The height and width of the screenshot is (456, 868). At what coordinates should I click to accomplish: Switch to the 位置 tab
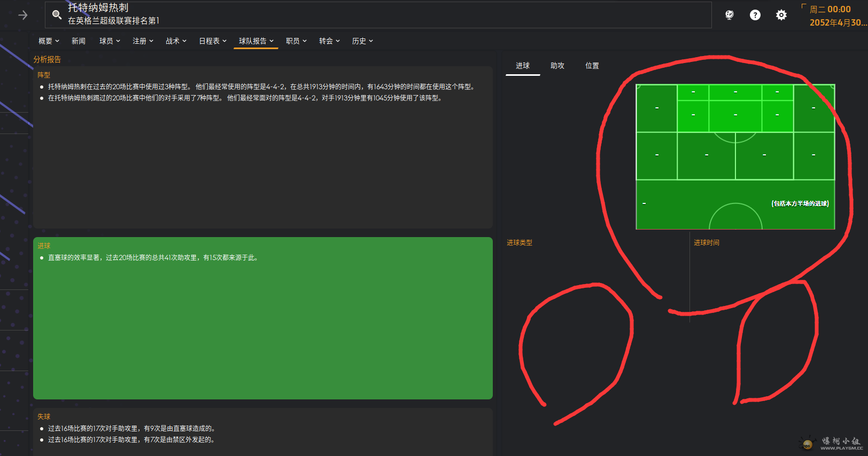coord(592,66)
